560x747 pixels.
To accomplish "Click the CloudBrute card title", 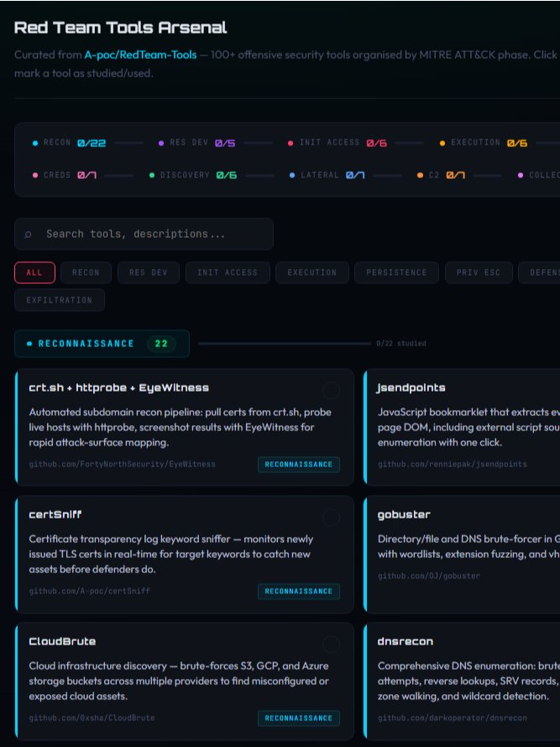I will tap(62, 641).
